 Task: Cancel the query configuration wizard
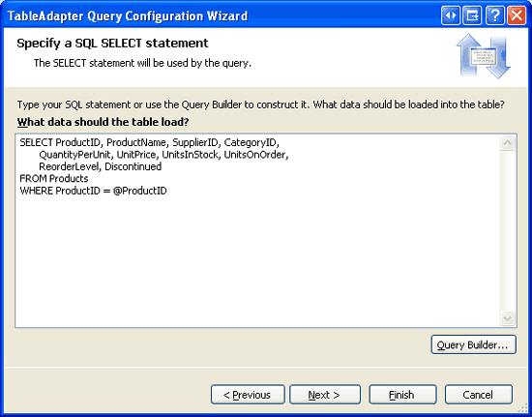(x=479, y=395)
